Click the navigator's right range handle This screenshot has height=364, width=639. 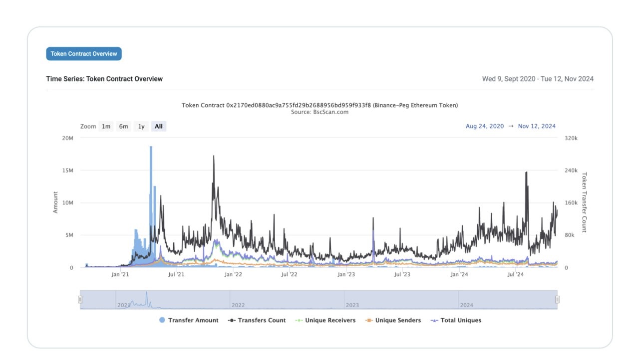click(x=558, y=299)
